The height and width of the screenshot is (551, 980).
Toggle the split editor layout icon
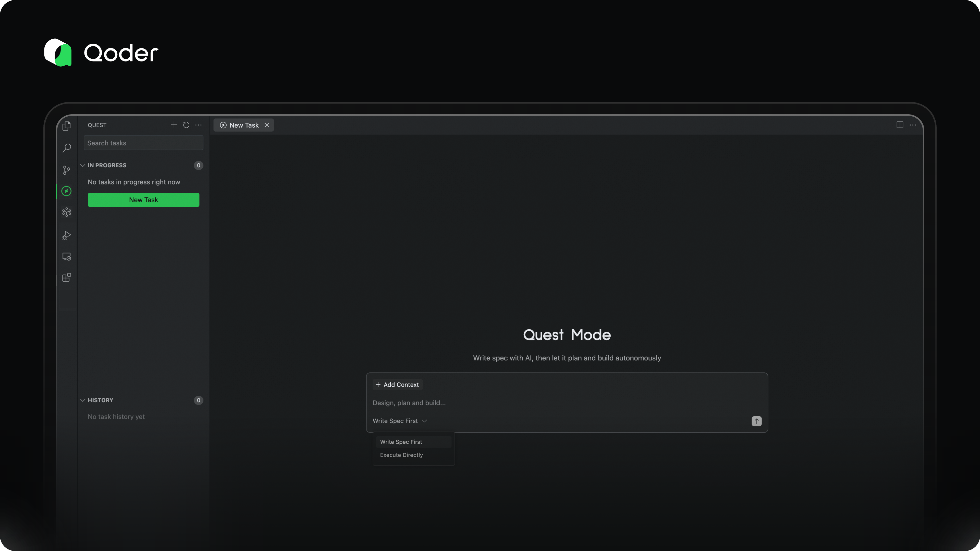[x=900, y=125]
